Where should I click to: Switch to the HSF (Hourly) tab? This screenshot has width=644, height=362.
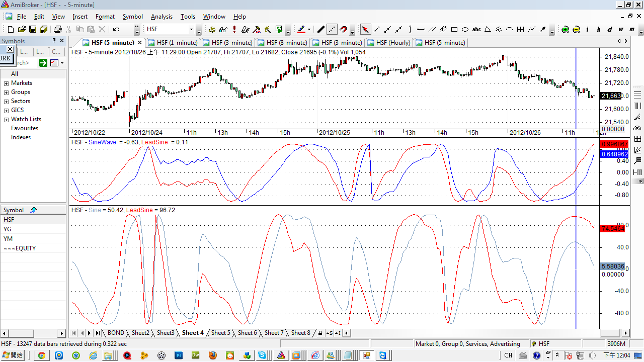click(389, 43)
